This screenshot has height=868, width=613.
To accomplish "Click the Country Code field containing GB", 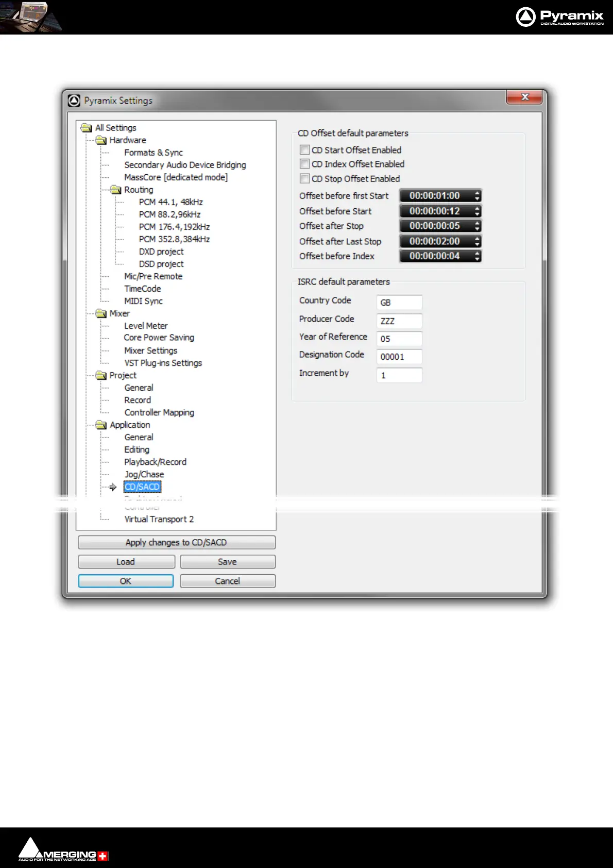I will tap(400, 303).
